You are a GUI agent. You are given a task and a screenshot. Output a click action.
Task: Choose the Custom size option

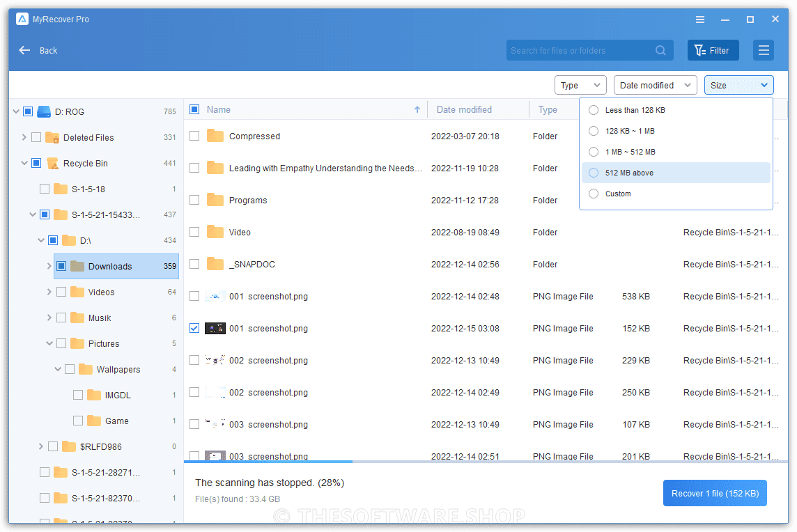coord(594,194)
